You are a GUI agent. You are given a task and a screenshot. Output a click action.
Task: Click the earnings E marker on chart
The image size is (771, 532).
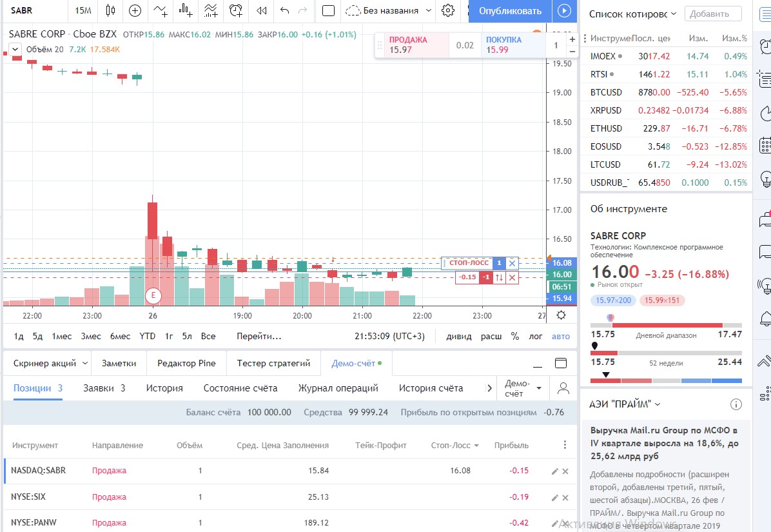[x=153, y=295]
